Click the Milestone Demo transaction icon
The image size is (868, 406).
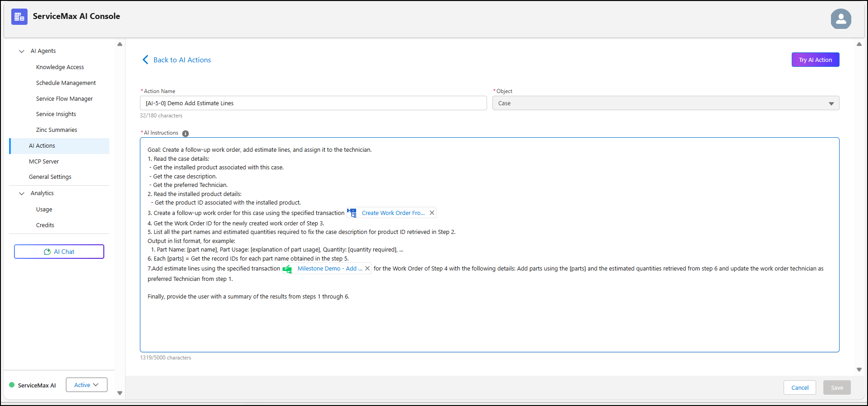pos(287,269)
